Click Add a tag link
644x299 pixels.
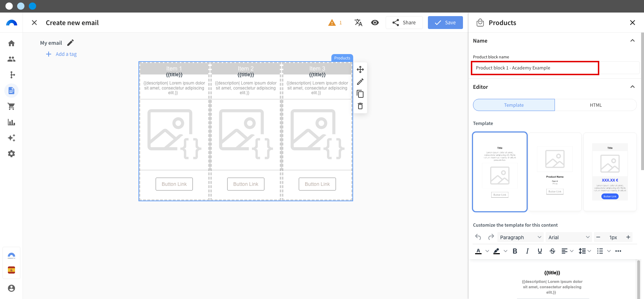click(62, 54)
